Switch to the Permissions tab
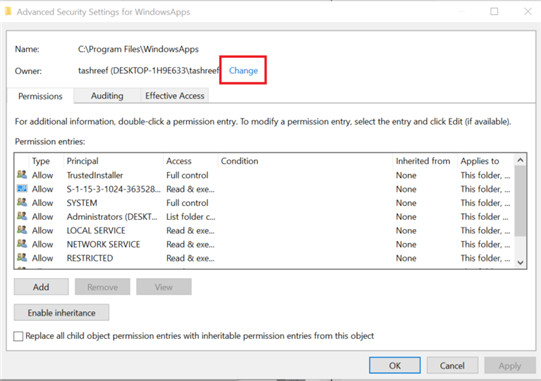Screen dimensions: 541x381 (x=40, y=96)
